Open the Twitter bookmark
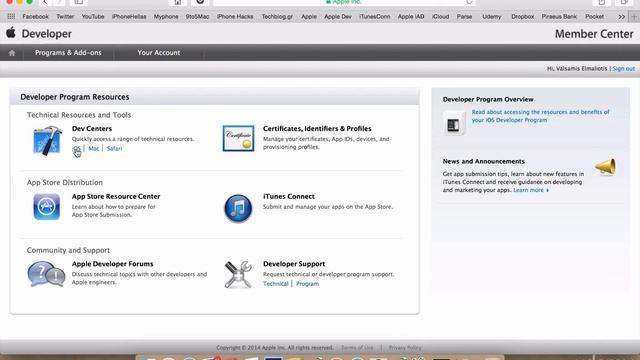Screen dimensions: 640x360 click(x=65, y=17)
